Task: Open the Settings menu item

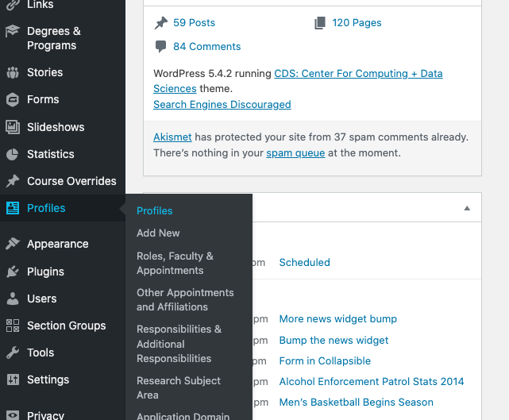Action: pos(48,380)
